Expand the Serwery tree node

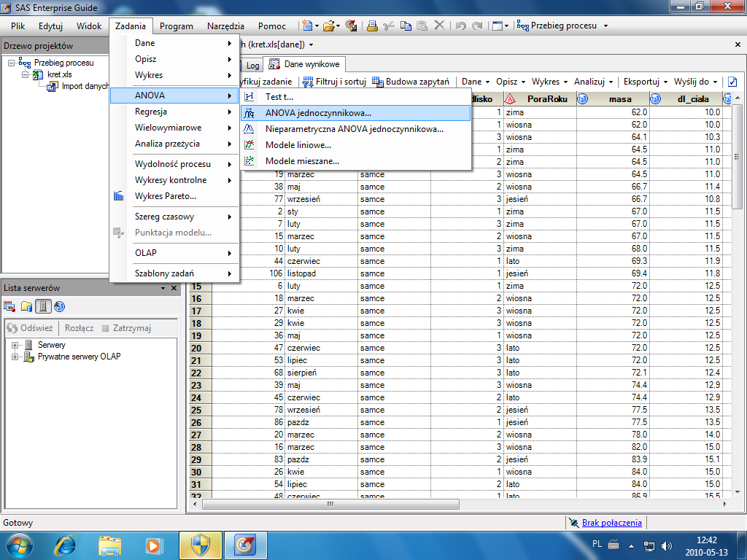pyautogui.click(x=15, y=345)
